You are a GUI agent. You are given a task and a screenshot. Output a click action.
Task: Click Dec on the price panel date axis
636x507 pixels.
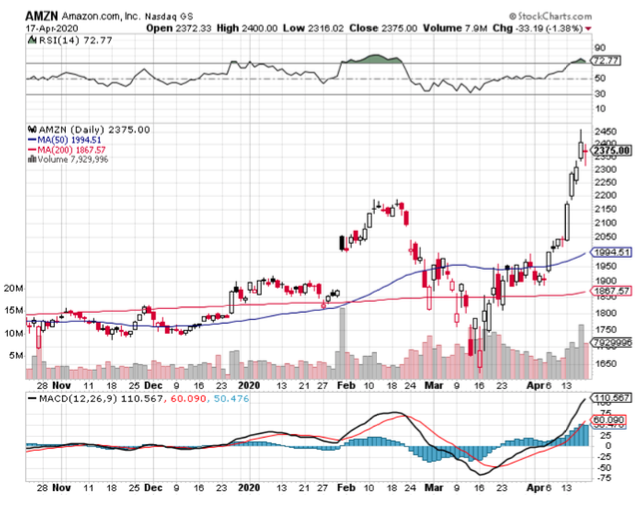(153, 385)
